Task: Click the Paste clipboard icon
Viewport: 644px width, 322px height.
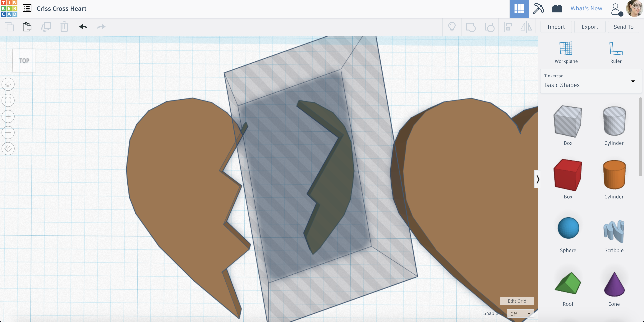Action: [27, 27]
